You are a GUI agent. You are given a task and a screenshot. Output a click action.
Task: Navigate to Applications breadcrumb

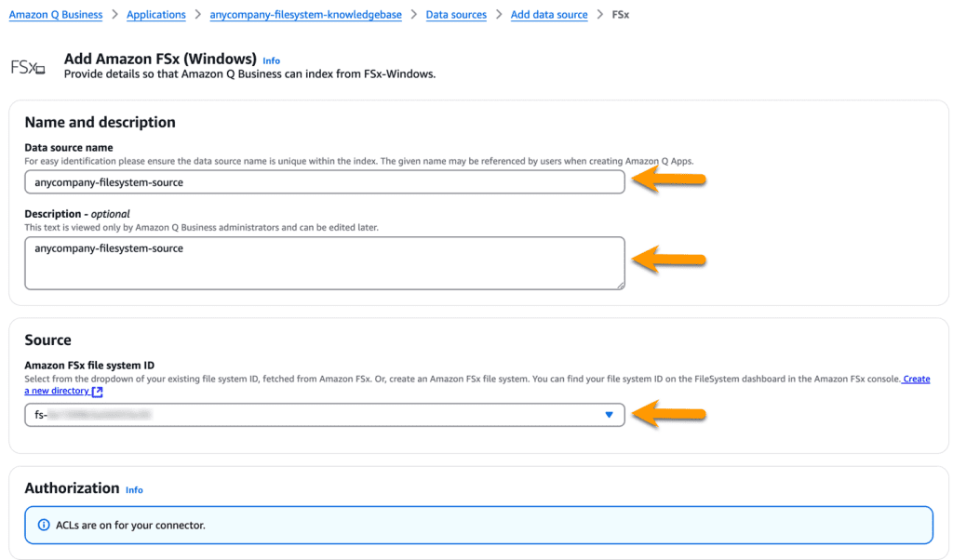[155, 15]
